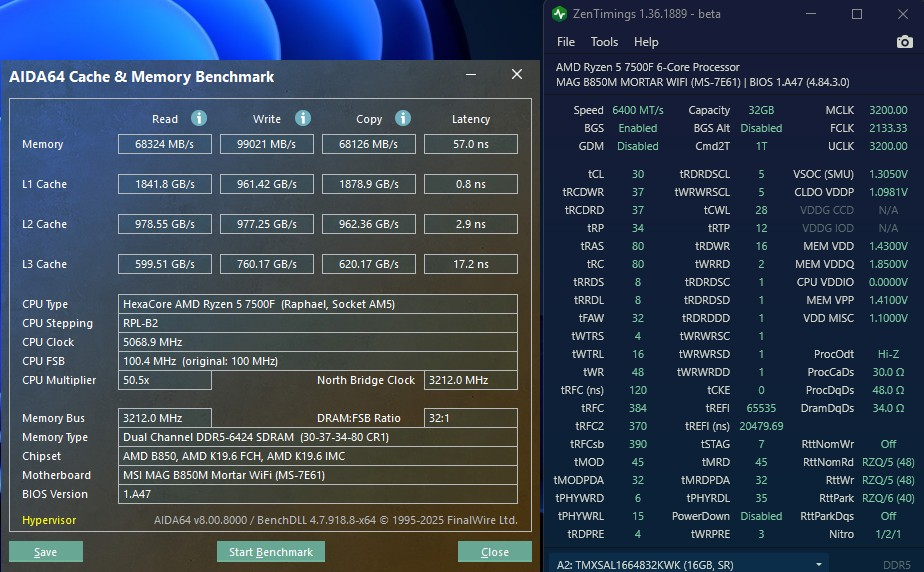Click the Memory Write value 99021 MB/s
This screenshot has width=924, height=572.
(x=267, y=144)
